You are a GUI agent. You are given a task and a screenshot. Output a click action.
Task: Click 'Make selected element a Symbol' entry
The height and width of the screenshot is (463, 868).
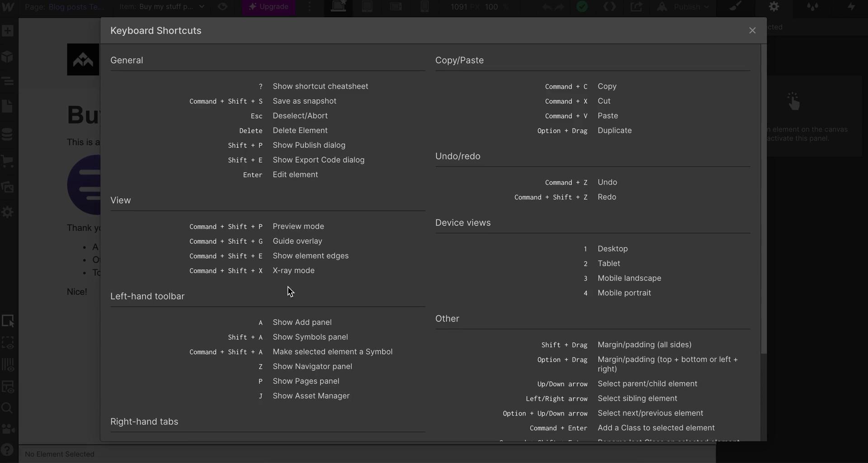[332, 352]
